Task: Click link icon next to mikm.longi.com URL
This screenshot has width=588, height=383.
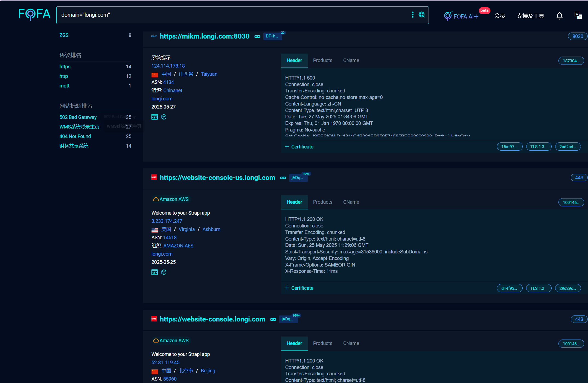Action: (x=257, y=36)
